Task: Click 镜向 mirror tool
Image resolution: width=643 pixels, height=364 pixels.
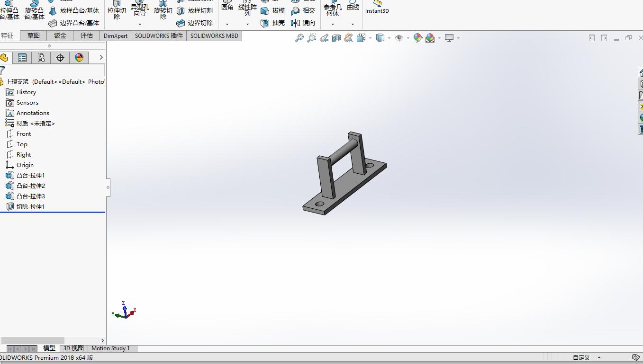Action: click(303, 23)
